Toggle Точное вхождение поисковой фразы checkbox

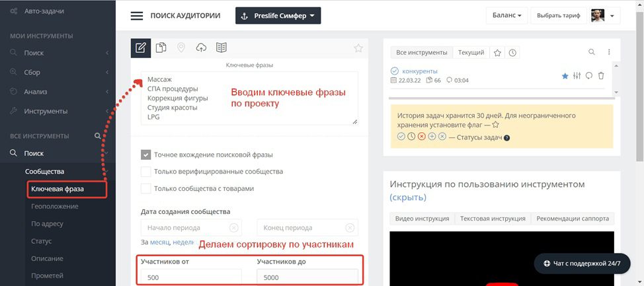(x=146, y=155)
